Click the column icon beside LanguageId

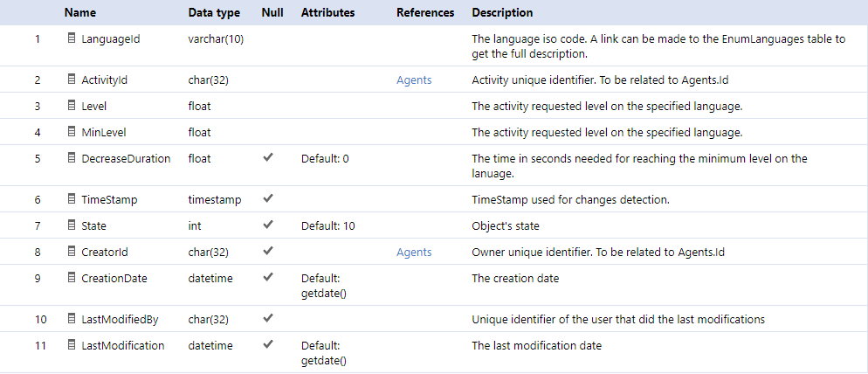click(x=71, y=38)
